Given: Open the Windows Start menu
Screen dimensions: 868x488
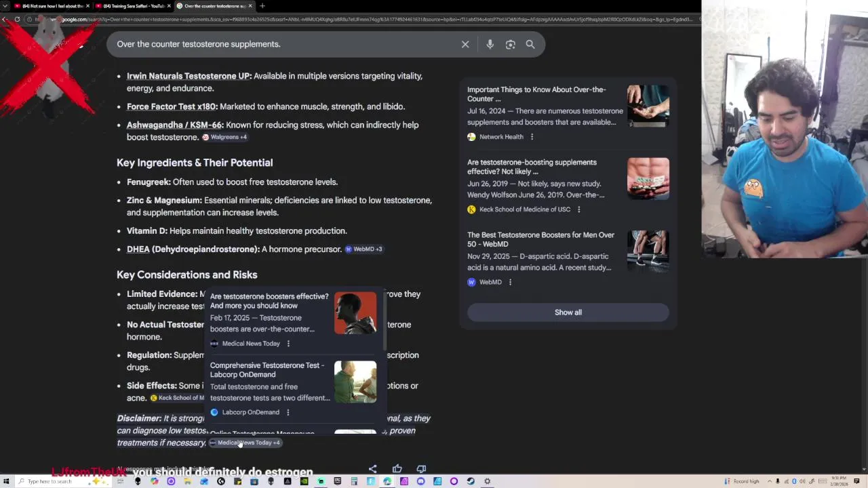Looking at the screenshot, I should pyautogui.click(x=6, y=481).
